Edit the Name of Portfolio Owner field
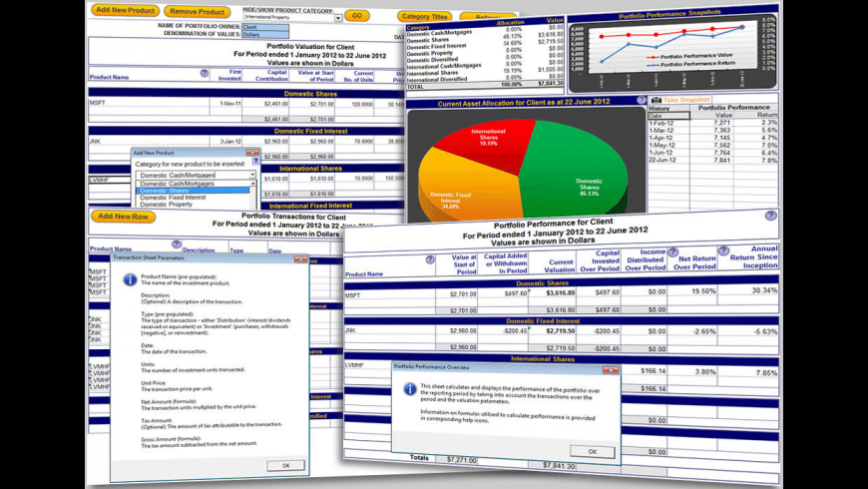The width and height of the screenshot is (868, 489). tap(265, 27)
